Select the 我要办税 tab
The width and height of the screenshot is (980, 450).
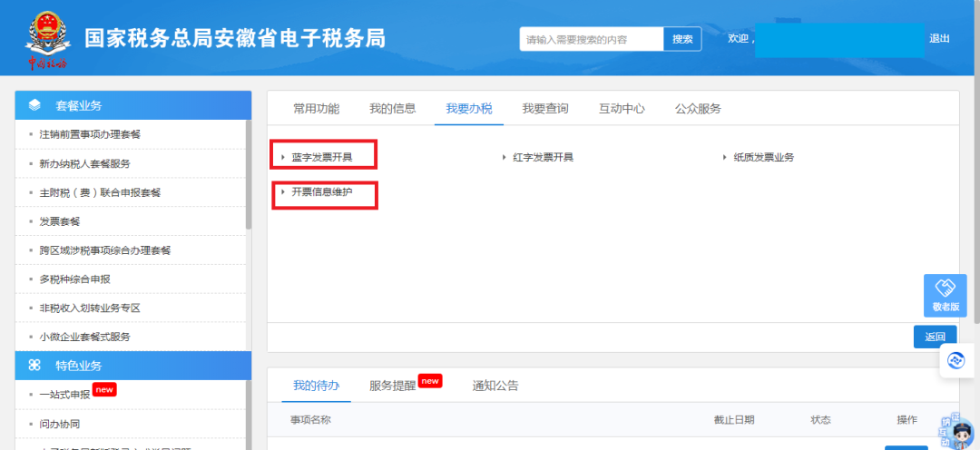point(469,109)
